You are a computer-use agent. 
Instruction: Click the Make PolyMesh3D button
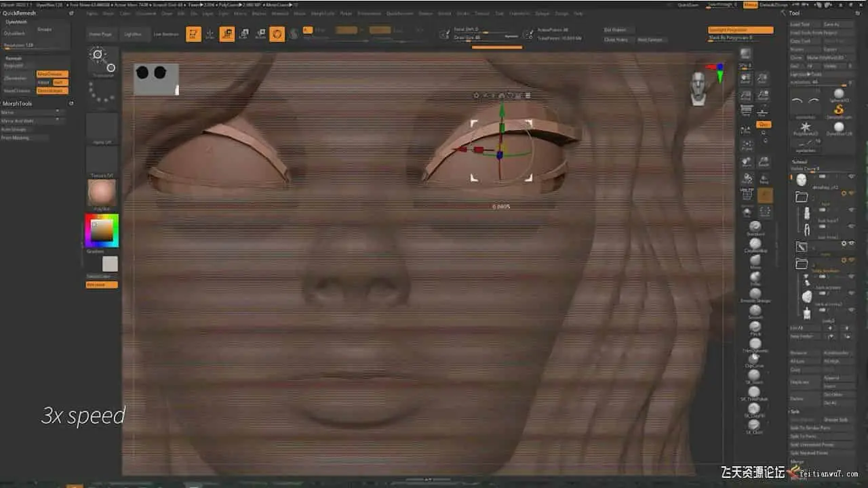[831, 58]
